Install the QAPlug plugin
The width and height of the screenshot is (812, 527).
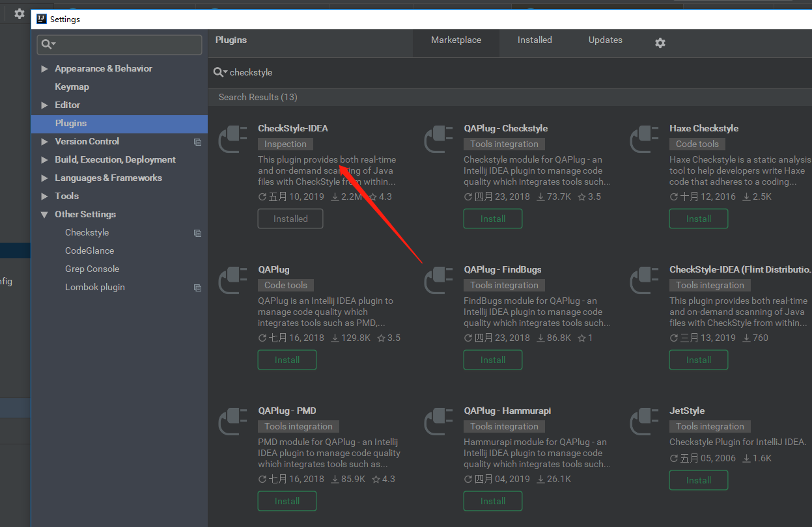click(x=287, y=360)
